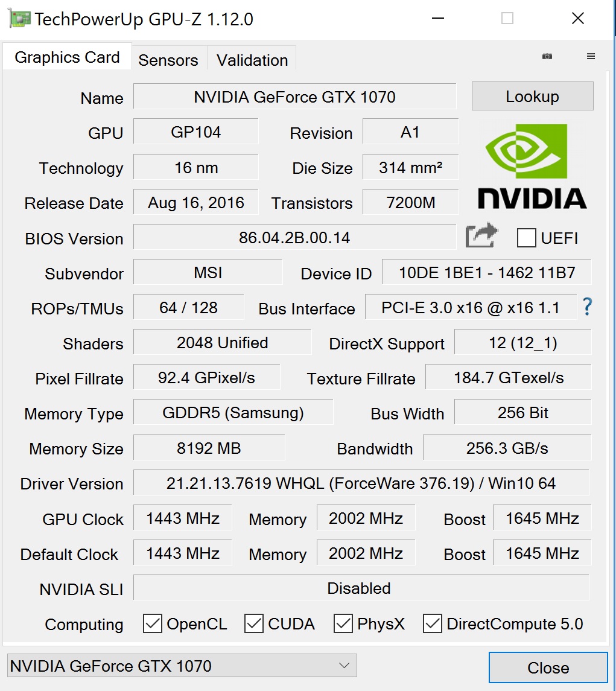Click the DirectX Support label

pos(386,344)
